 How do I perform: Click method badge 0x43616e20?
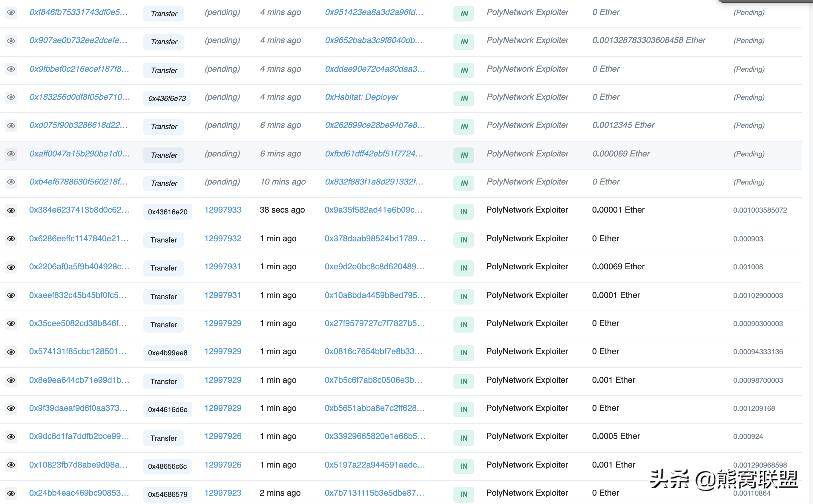click(x=168, y=212)
